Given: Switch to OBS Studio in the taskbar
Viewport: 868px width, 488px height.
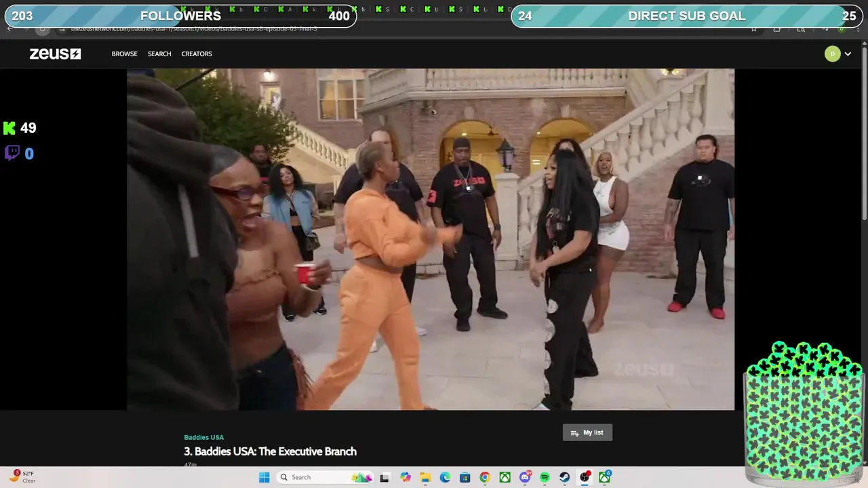Looking at the screenshot, I should (x=585, y=477).
